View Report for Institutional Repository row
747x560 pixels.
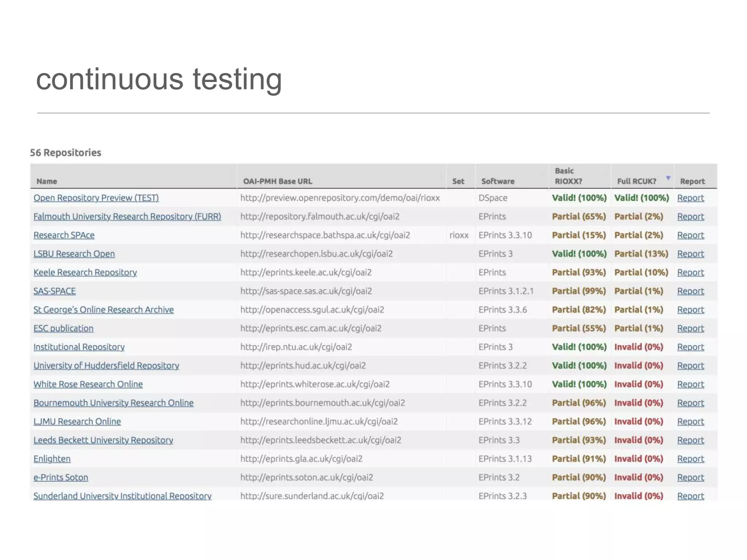pyautogui.click(x=690, y=347)
